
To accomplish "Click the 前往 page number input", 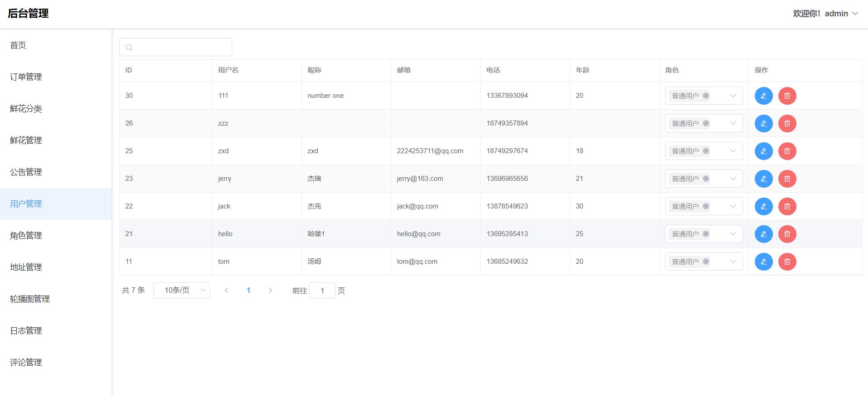I will (322, 290).
